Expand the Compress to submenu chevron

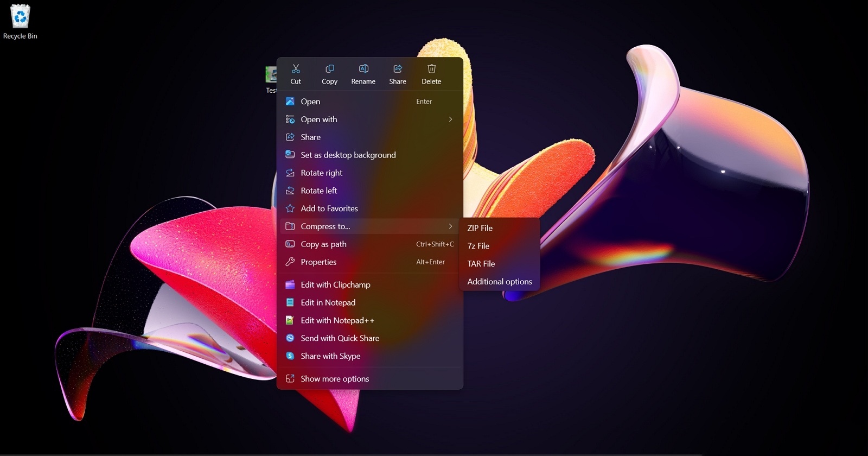point(450,226)
